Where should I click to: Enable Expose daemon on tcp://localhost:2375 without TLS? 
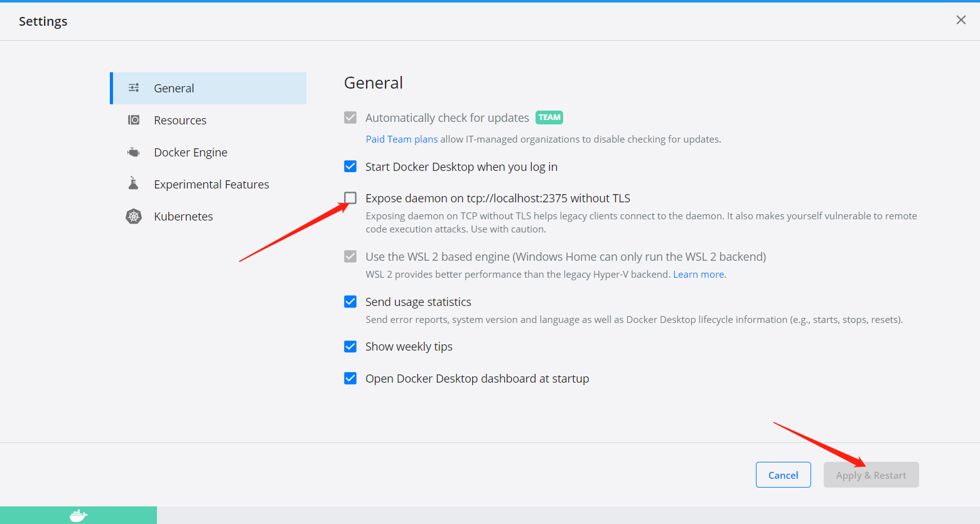(350, 198)
